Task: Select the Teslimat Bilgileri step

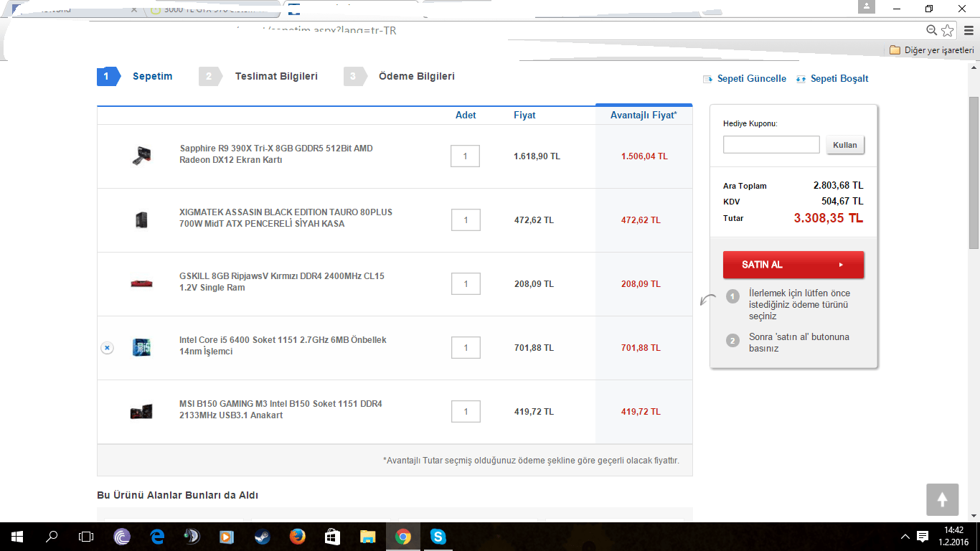Action: pyautogui.click(x=277, y=75)
